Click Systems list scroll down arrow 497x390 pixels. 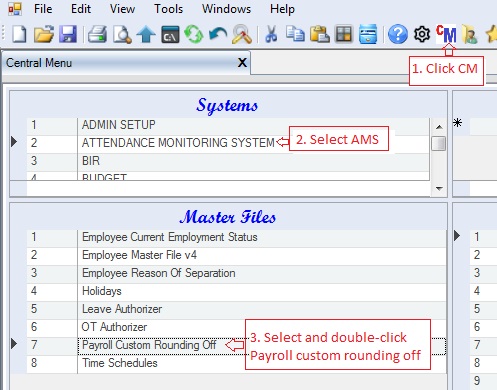click(439, 189)
